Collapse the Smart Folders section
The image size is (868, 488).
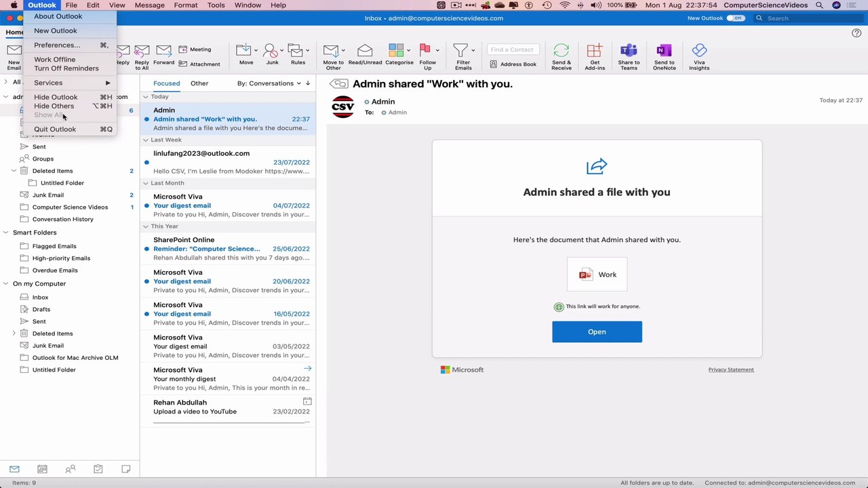(x=6, y=232)
